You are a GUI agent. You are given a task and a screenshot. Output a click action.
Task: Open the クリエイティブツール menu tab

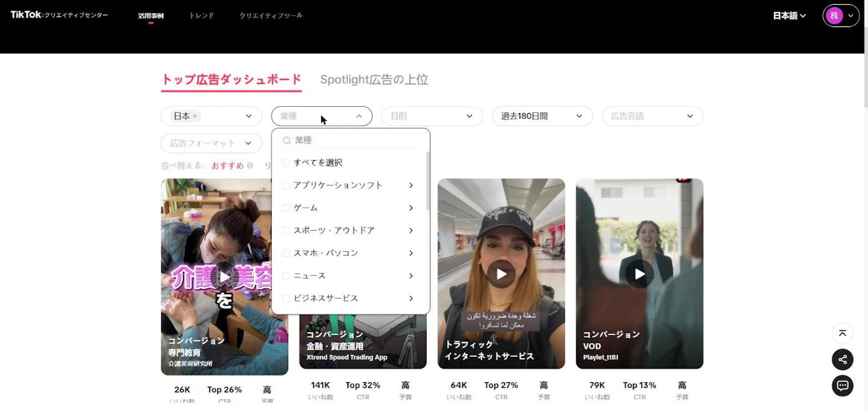pyautogui.click(x=271, y=16)
